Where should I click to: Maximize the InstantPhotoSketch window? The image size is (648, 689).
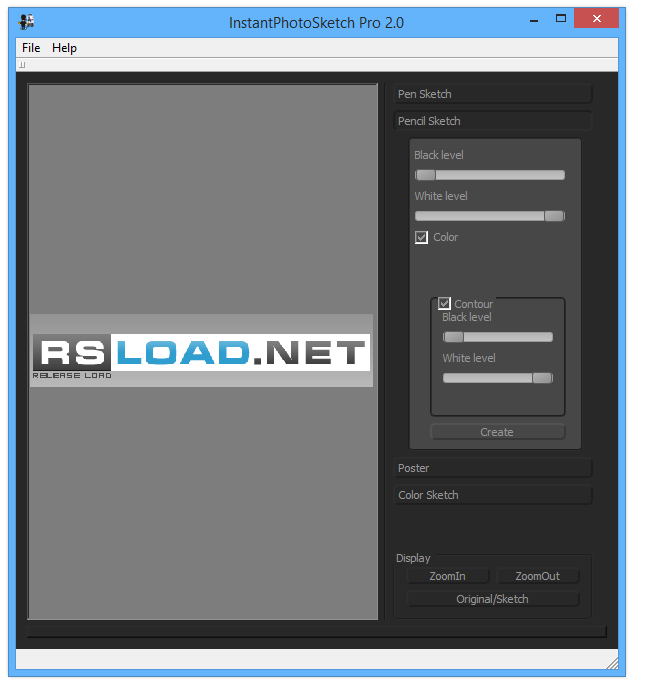(x=561, y=18)
